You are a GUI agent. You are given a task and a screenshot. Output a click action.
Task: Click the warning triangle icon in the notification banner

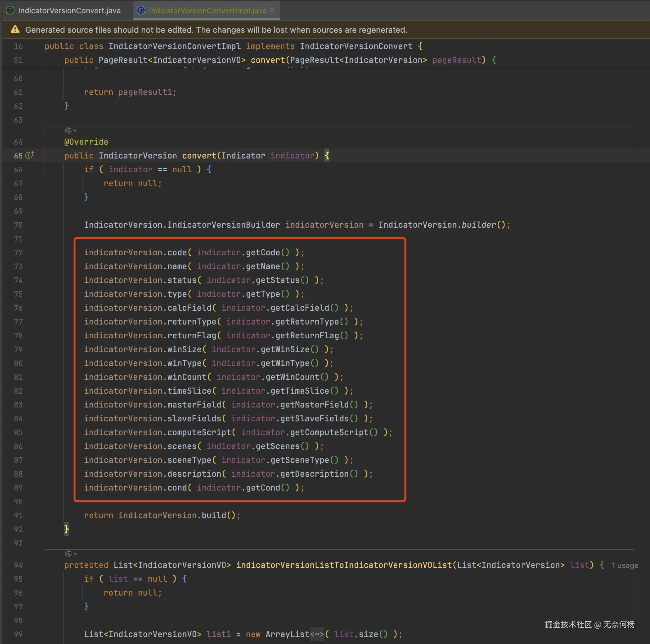[15, 30]
